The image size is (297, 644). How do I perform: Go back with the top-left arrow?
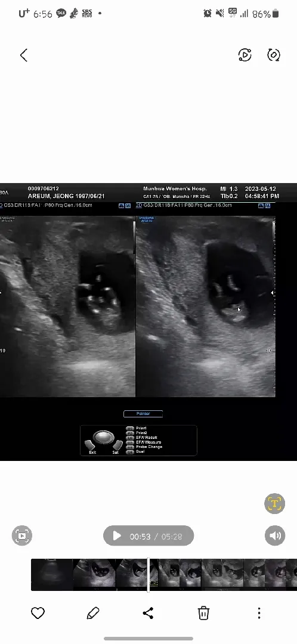pyautogui.click(x=24, y=55)
